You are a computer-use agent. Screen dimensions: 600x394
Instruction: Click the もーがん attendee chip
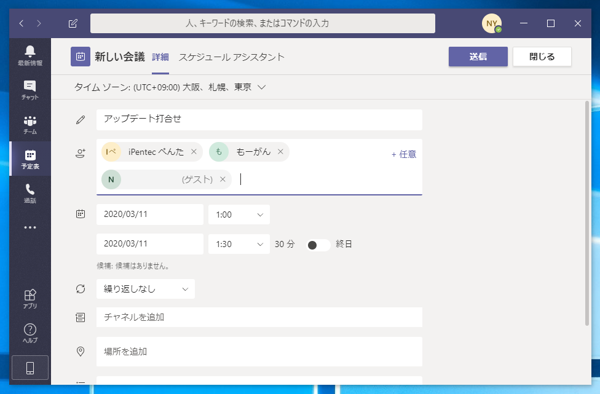pos(249,152)
